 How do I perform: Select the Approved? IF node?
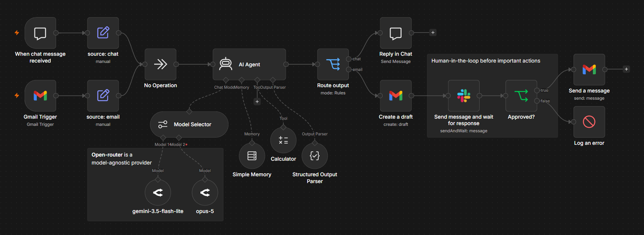521,96
